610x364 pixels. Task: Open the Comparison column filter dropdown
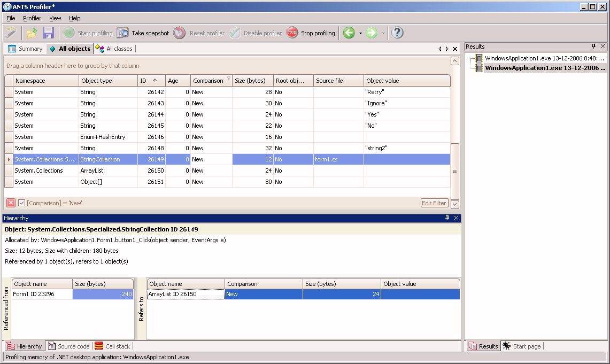pyautogui.click(x=229, y=79)
